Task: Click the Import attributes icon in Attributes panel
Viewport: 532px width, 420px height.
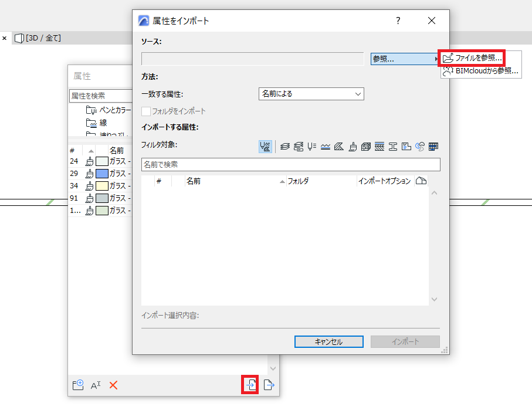Action: pos(250,385)
